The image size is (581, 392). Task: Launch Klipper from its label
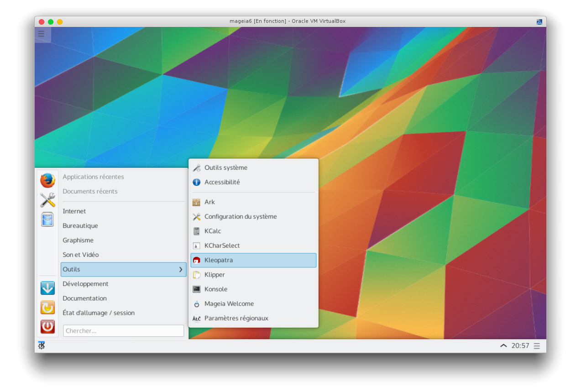click(x=215, y=275)
